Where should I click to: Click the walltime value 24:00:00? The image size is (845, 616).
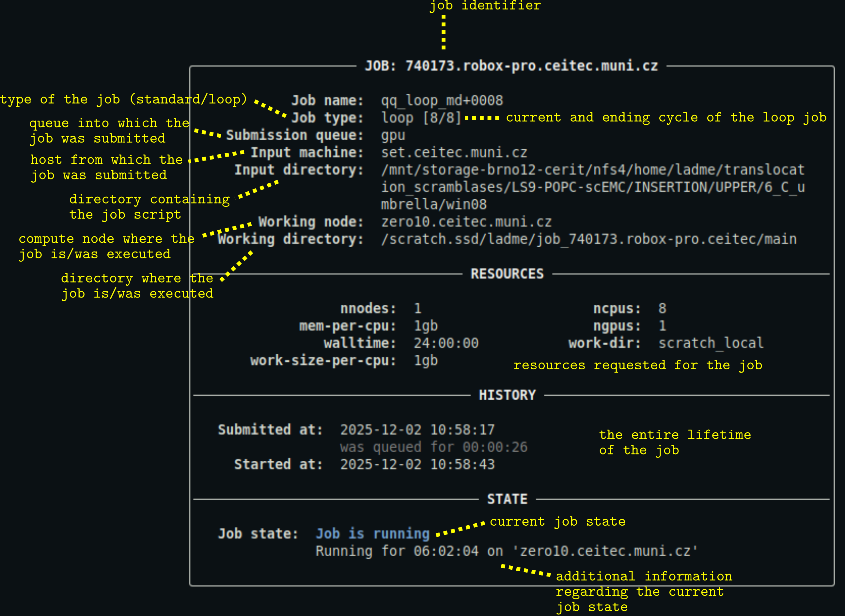point(446,343)
